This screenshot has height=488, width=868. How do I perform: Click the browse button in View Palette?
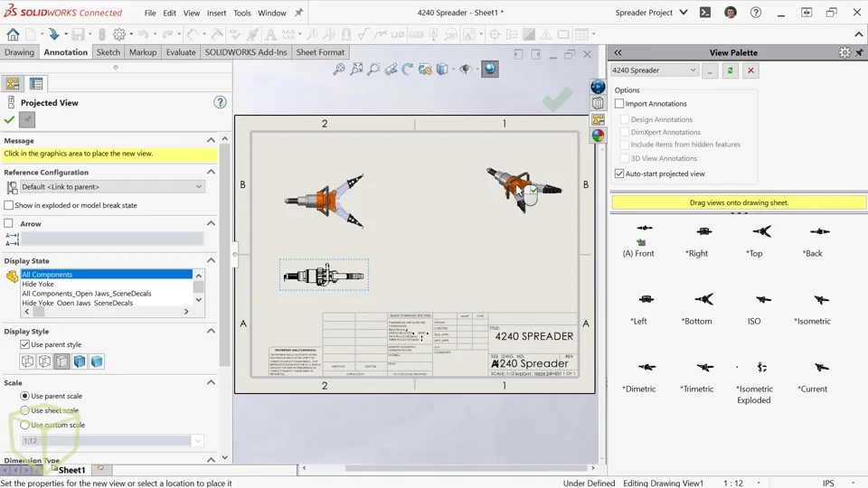click(x=712, y=70)
